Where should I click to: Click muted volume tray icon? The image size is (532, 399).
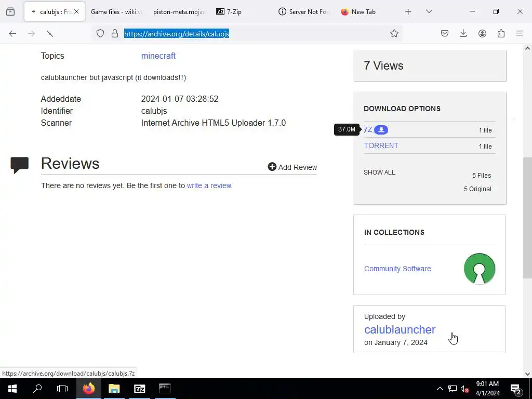click(464, 389)
